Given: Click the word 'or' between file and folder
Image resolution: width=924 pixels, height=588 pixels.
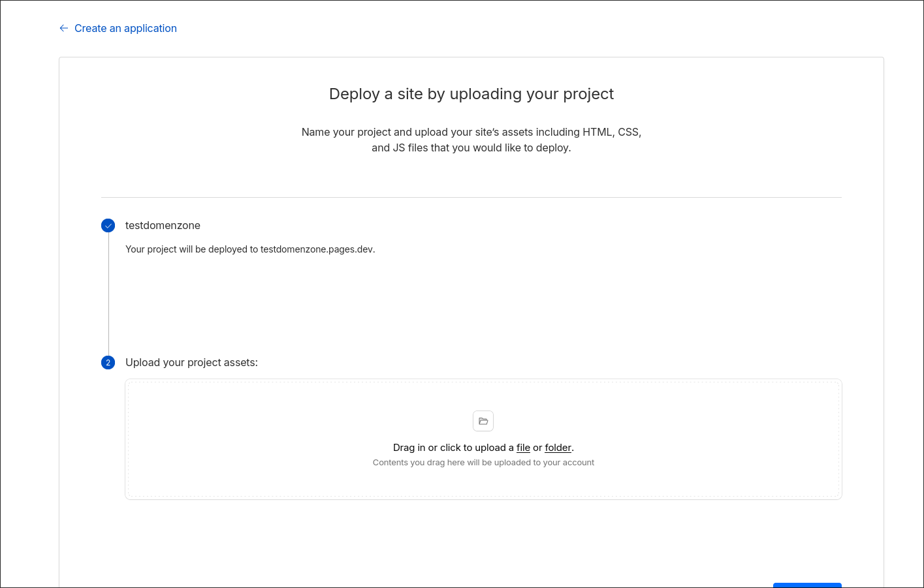Looking at the screenshot, I should (x=537, y=448).
